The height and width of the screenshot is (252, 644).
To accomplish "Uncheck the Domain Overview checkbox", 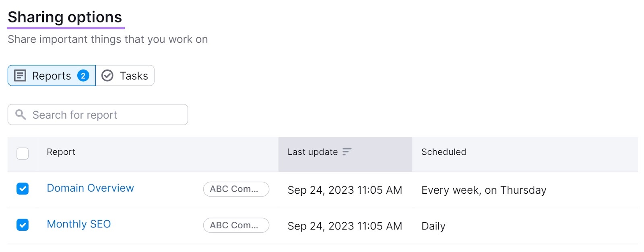I will point(23,188).
